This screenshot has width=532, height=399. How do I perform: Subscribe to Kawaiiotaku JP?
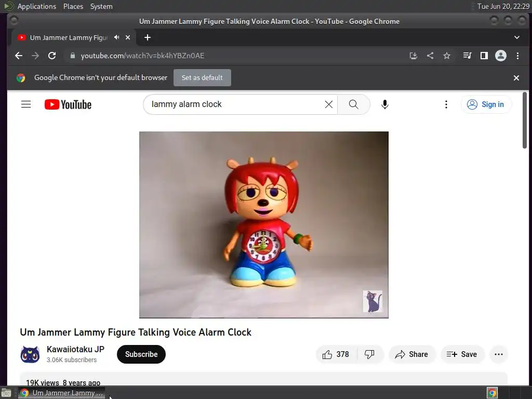(x=141, y=354)
